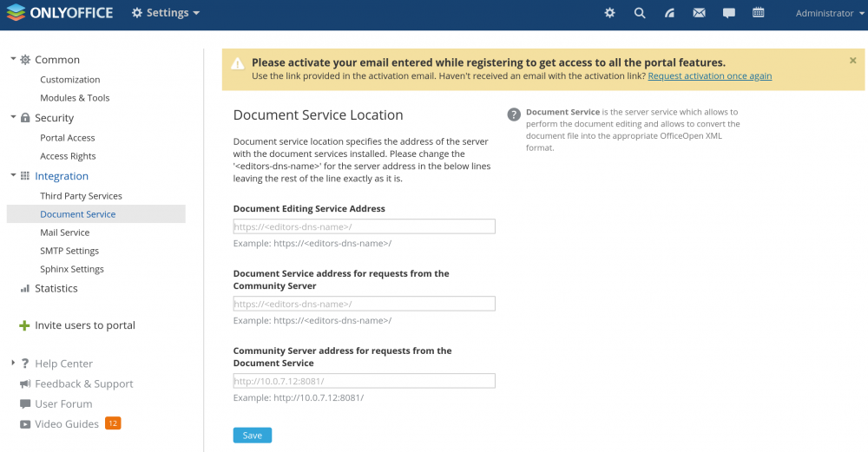Go to Portal Access page
868x452 pixels.
coord(68,138)
